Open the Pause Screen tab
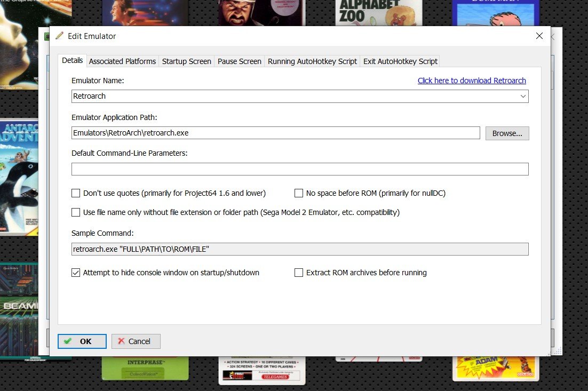 (x=239, y=61)
